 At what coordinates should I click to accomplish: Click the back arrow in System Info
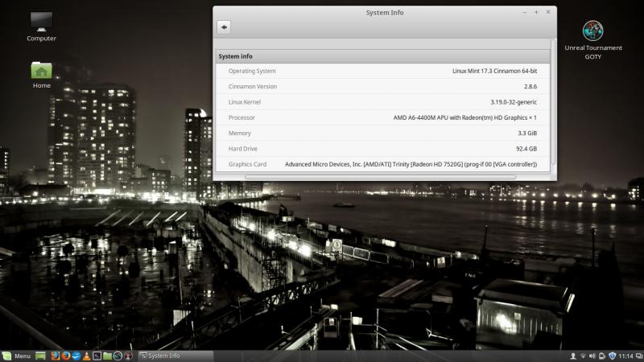tap(224, 27)
